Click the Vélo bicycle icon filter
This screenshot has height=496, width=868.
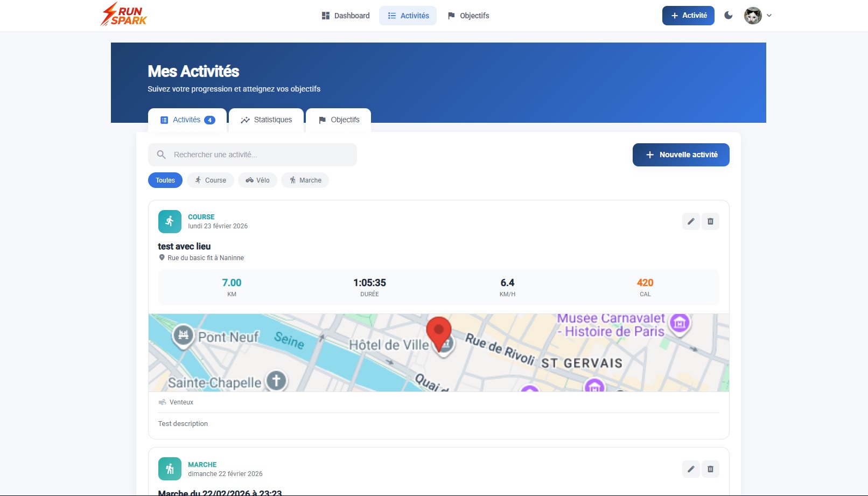pos(249,180)
